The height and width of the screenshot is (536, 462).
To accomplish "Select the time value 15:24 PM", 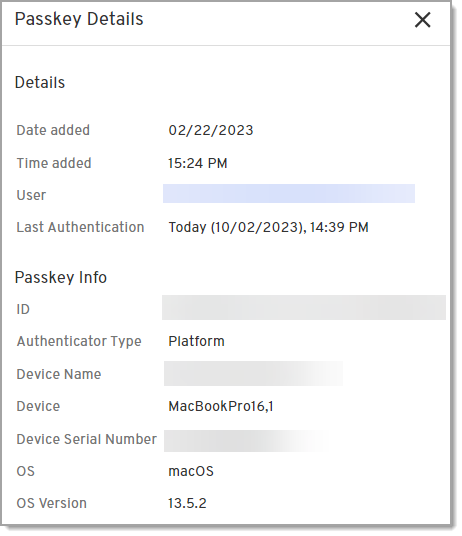I will [198, 163].
